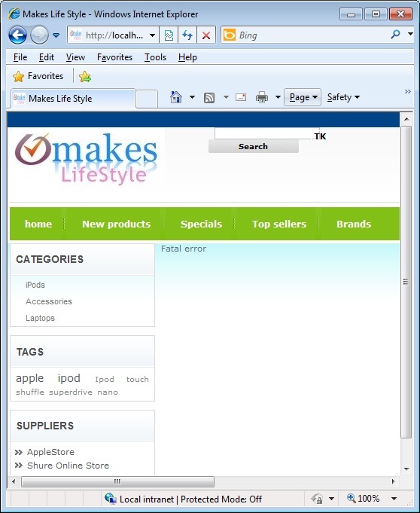Viewport: 420px width, 513px height.
Task: Open the Page dropdown menu
Action: [x=303, y=97]
